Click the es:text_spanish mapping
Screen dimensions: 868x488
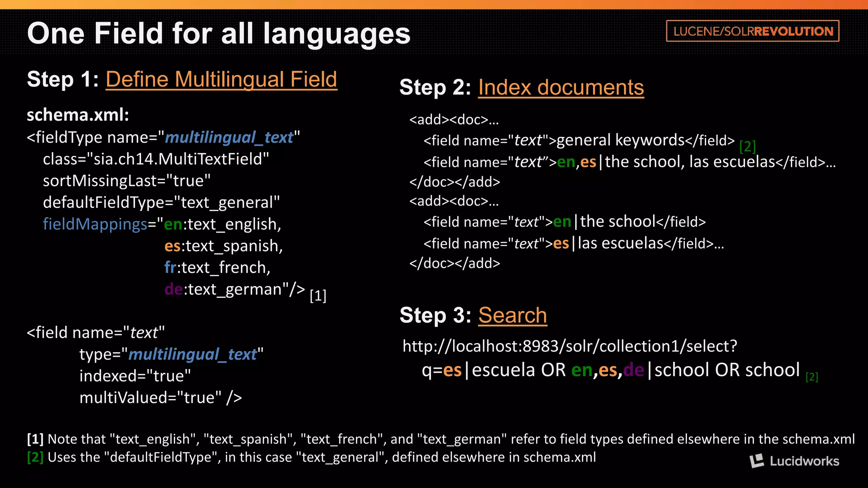click(224, 246)
